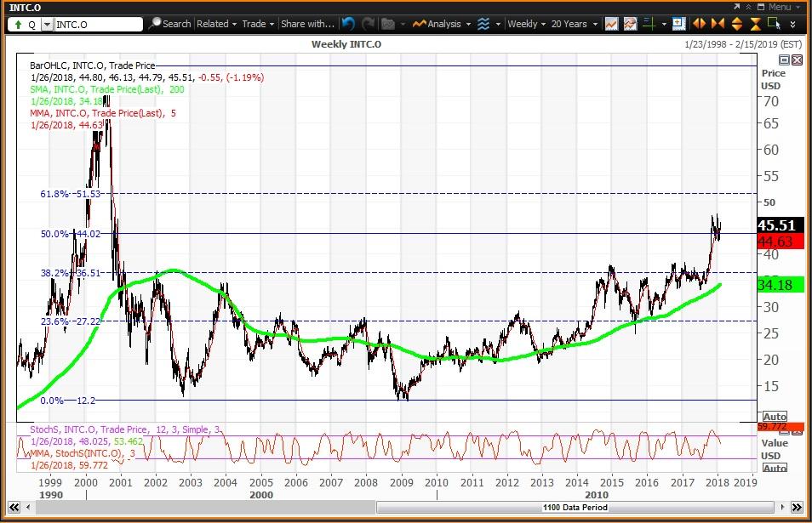The image size is (812, 523).
Task: Expand the dropdown arrow next to the folder icon
Action: [403, 25]
